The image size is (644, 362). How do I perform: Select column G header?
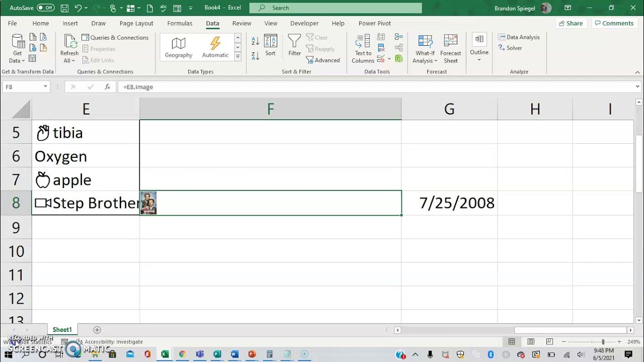pos(449,109)
